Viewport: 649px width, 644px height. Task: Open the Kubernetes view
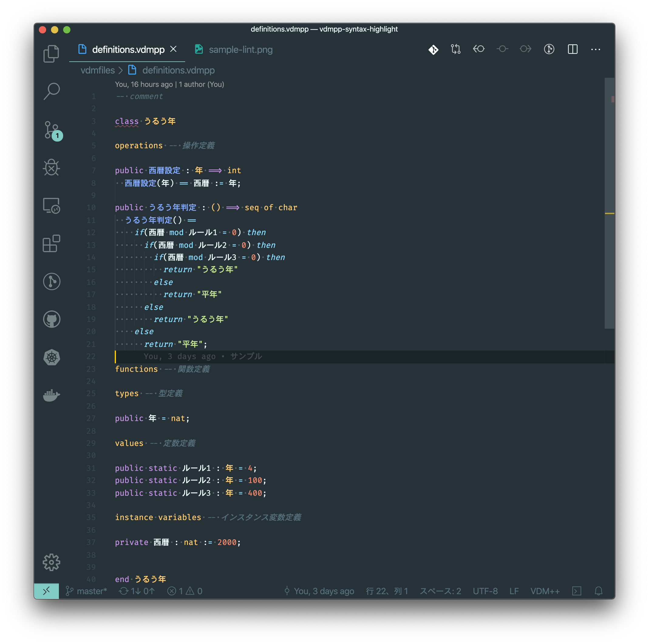51,357
